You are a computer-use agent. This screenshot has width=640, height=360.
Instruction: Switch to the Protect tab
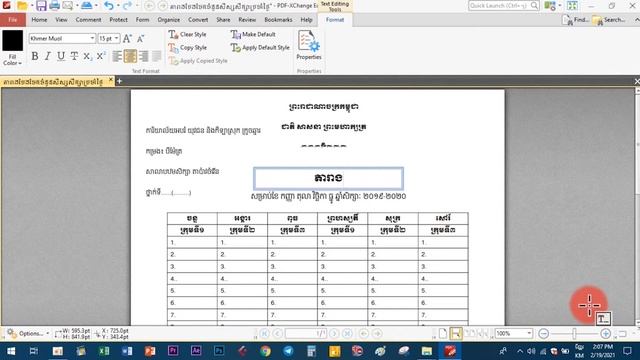coord(118,20)
